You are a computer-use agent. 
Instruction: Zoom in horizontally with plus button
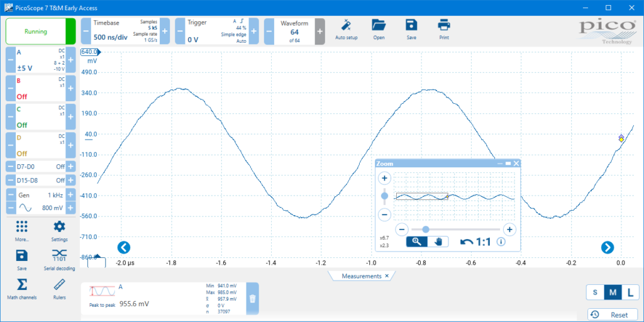point(509,229)
